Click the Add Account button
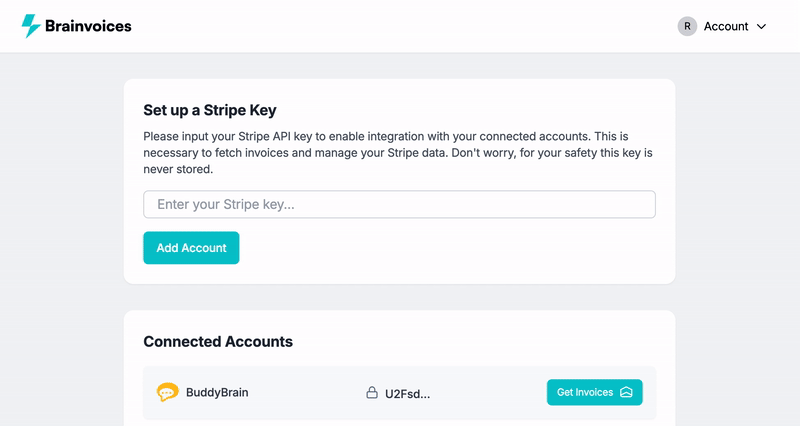The height and width of the screenshot is (426, 800). [191, 248]
